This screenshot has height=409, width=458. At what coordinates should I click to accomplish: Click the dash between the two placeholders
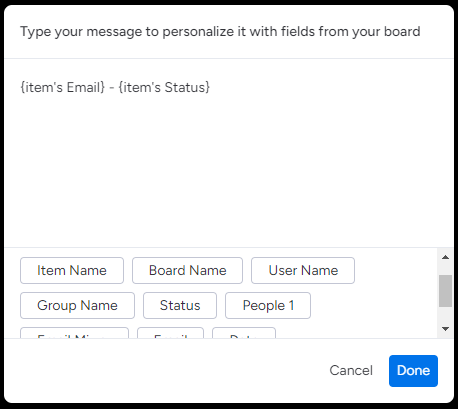click(x=112, y=88)
